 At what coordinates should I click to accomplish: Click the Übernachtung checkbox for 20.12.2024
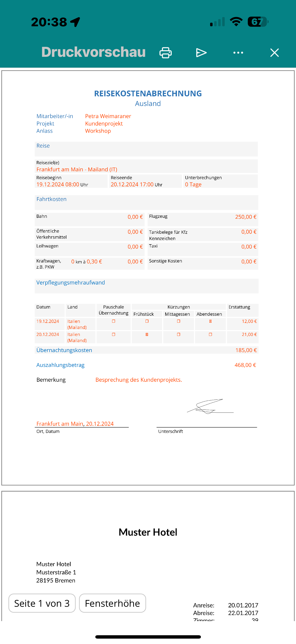point(113,335)
